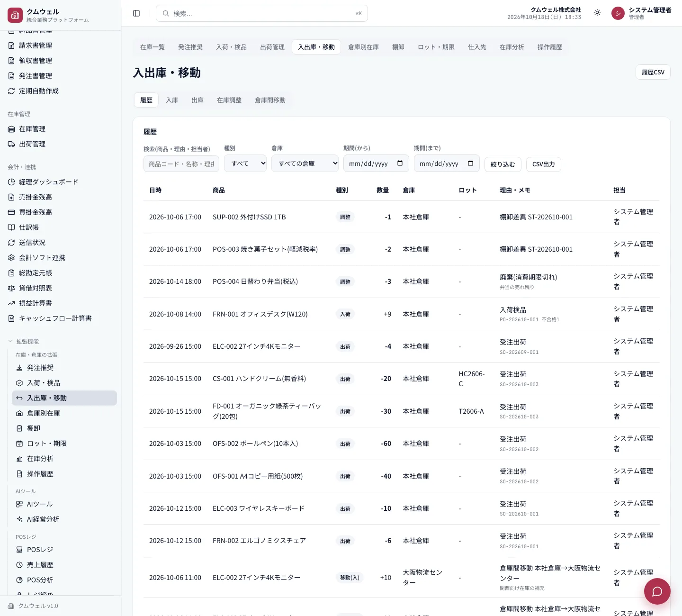682x616 pixels.
Task: Focus the 商品コード・名称 search field
Action: coord(181,164)
